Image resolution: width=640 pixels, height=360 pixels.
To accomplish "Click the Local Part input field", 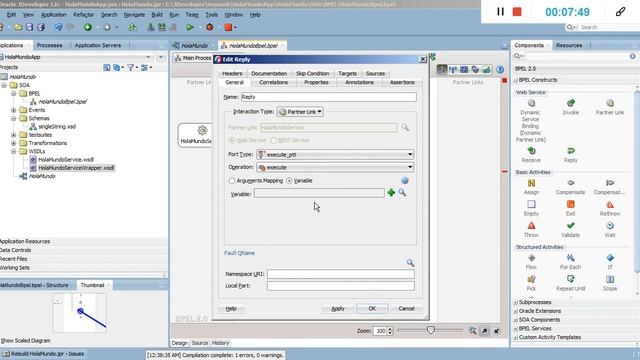I will pos(341,286).
